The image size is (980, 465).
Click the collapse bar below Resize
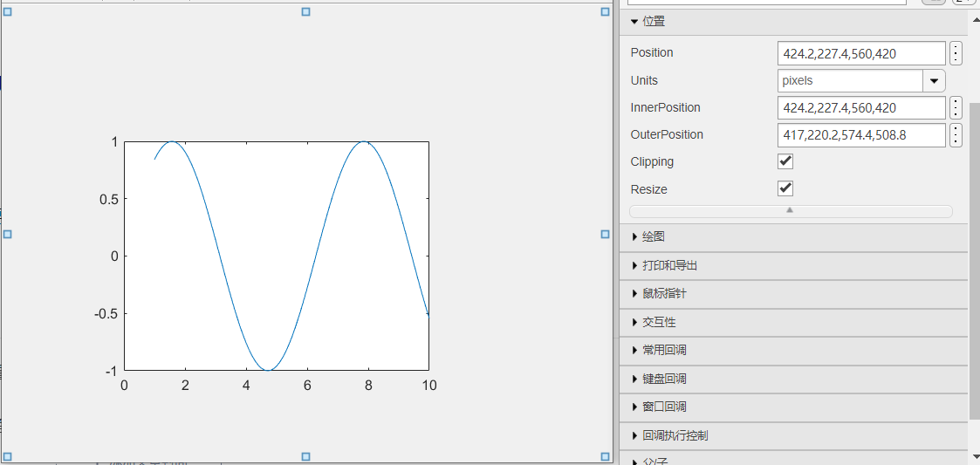[790, 211]
